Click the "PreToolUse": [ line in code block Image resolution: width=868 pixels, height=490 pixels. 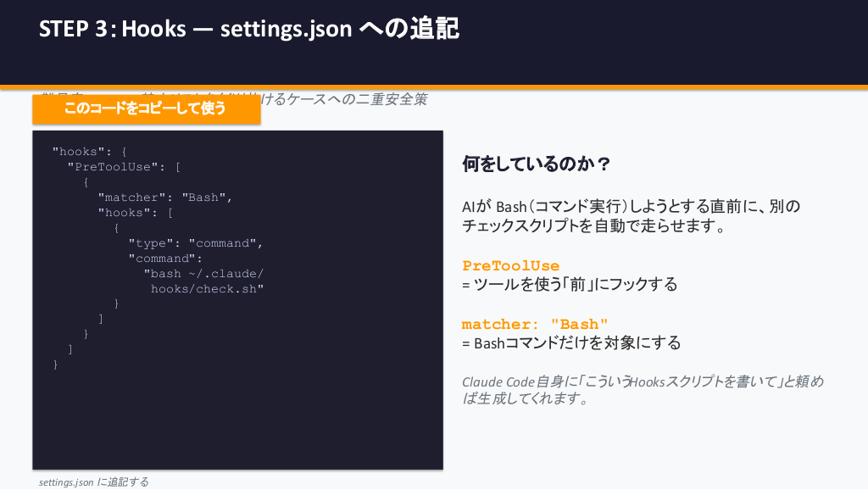click(x=124, y=167)
